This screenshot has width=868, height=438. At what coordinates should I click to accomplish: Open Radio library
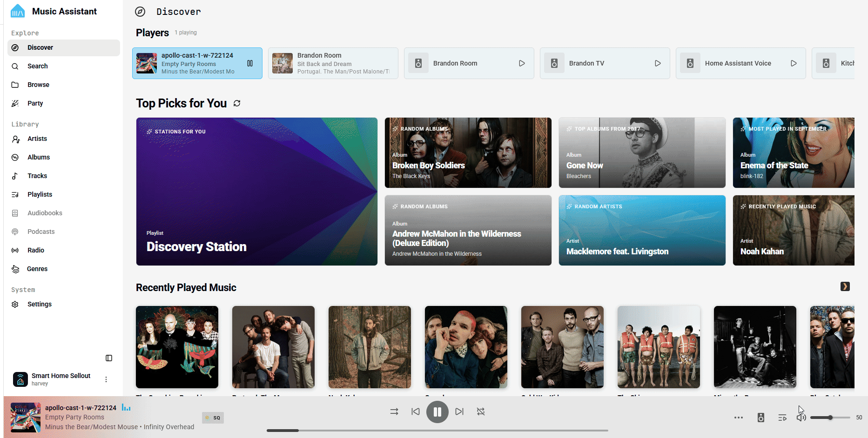[x=64, y=250]
